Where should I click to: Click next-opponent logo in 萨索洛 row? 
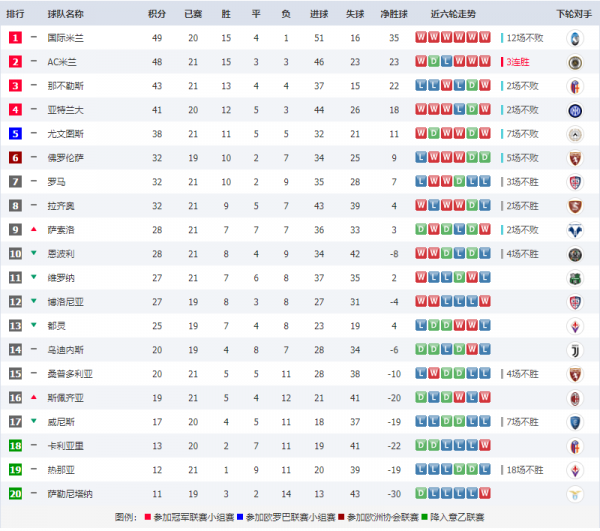(x=575, y=230)
